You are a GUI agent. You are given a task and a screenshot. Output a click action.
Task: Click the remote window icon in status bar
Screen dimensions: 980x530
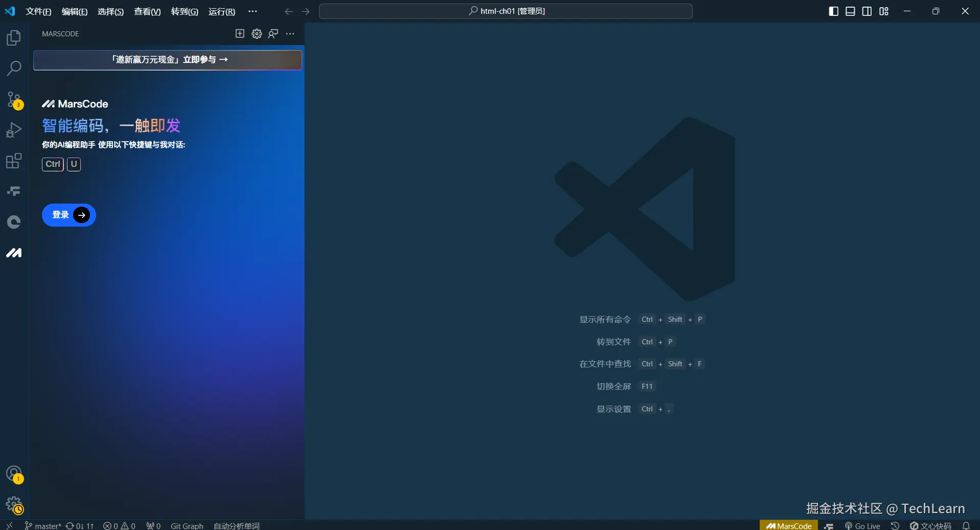point(9,525)
